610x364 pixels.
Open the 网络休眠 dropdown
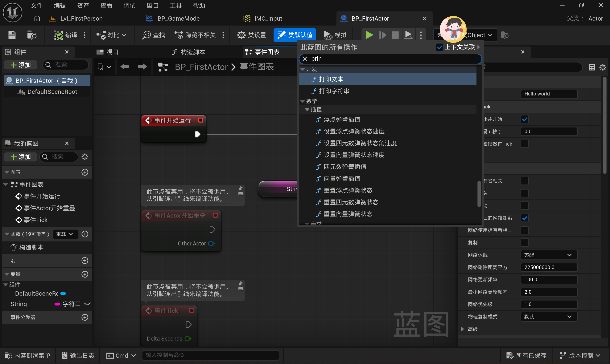[549, 255]
